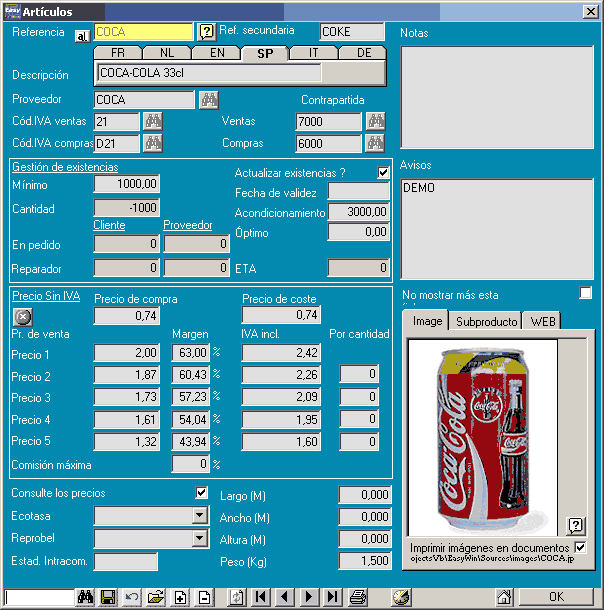This screenshot has width=604, height=610.
Task: Click the round X button under Precio Sin IVA
Action: pyautogui.click(x=23, y=317)
